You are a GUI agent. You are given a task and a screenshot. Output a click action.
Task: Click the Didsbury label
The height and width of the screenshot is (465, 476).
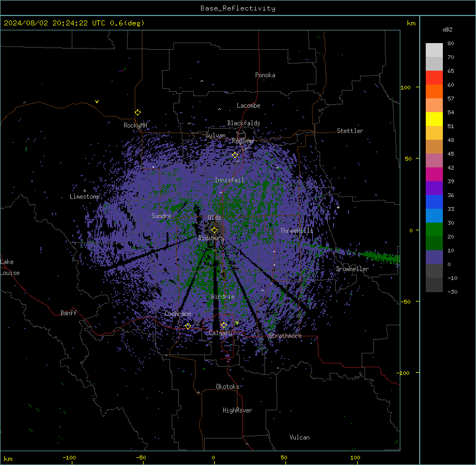(x=211, y=238)
